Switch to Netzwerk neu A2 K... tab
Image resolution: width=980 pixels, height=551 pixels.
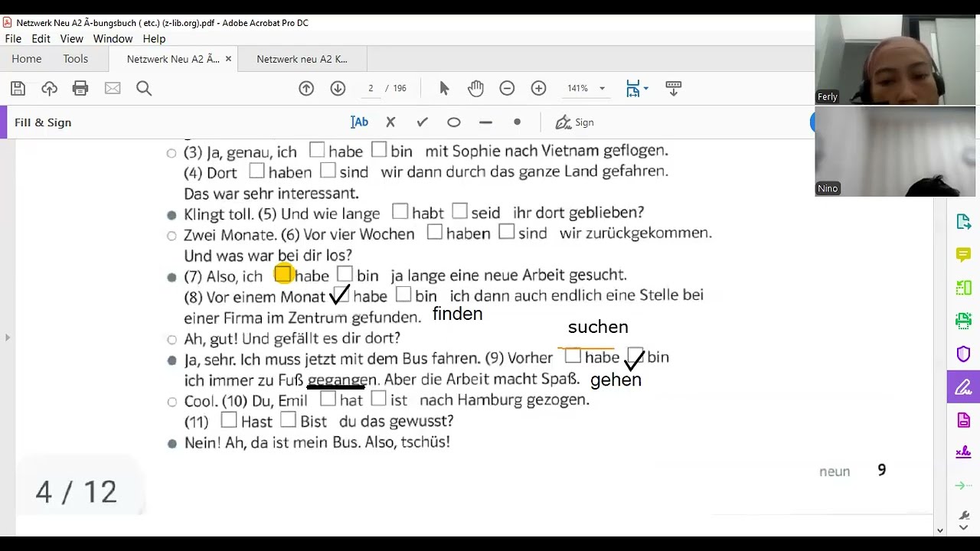tap(302, 59)
